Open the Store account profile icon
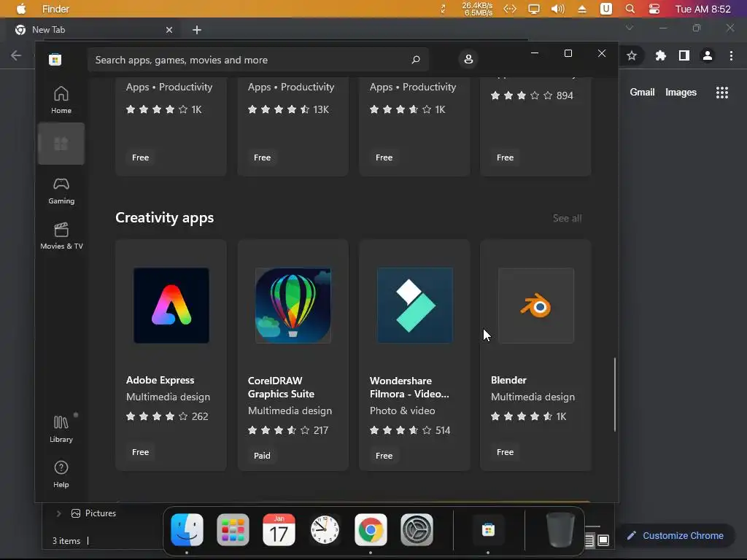 click(468, 59)
